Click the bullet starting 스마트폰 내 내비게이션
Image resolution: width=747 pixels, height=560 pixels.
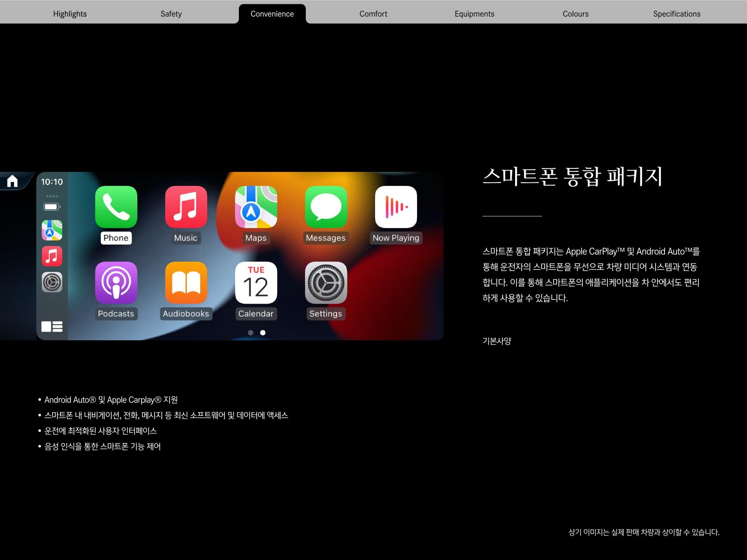coord(166,415)
